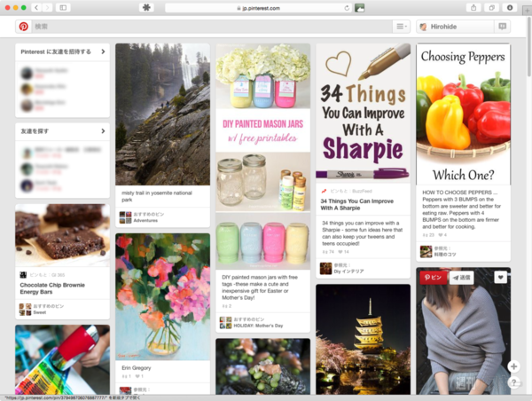Like the sweater pin with heart icon
Image resolution: width=532 pixels, height=401 pixels.
(x=500, y=278)
